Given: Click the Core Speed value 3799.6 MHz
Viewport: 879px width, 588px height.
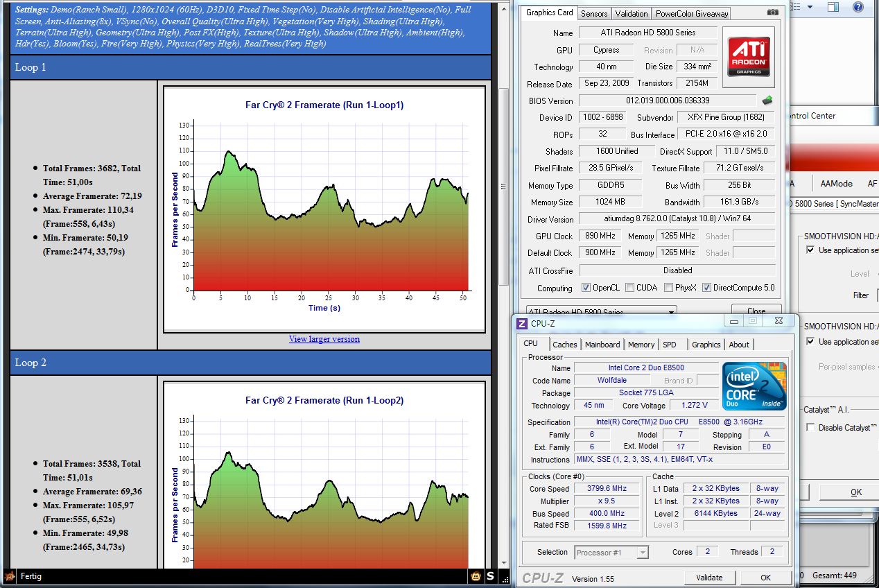Looking at the screenshot, I should point(607,489).
